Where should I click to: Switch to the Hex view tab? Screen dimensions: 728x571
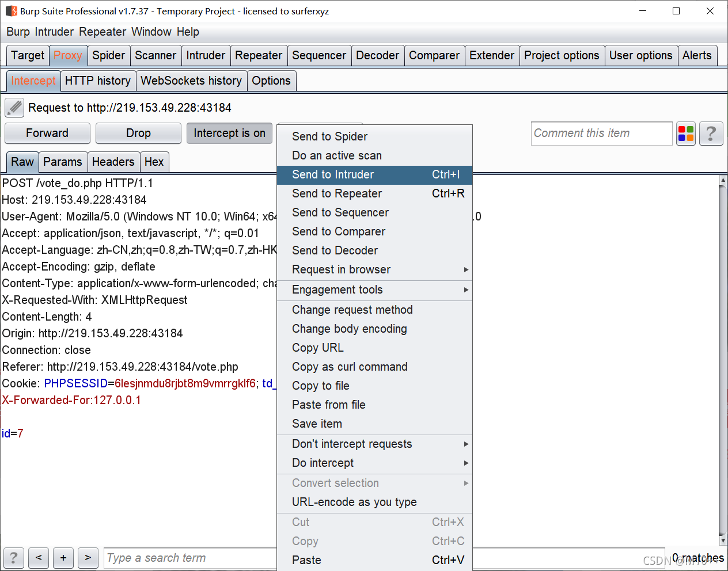[154, 162]
